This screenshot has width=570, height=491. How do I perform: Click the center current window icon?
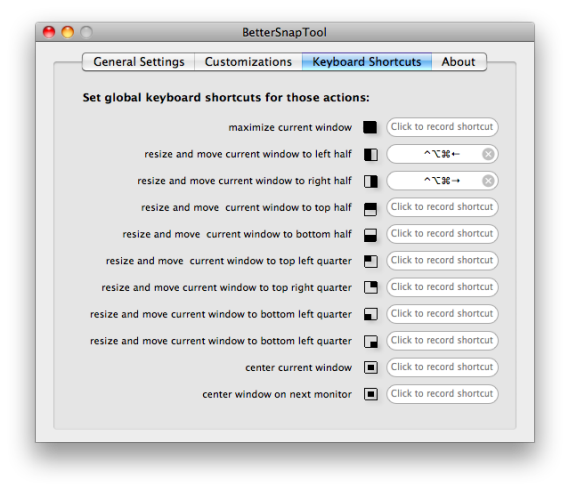371,367
